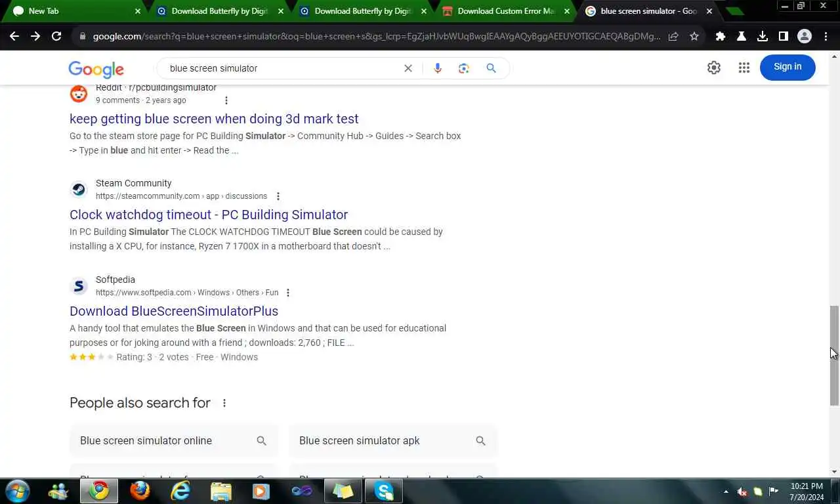Screen dimensions: 840x504
Task: Click the address bar URL
Action: 376,37
